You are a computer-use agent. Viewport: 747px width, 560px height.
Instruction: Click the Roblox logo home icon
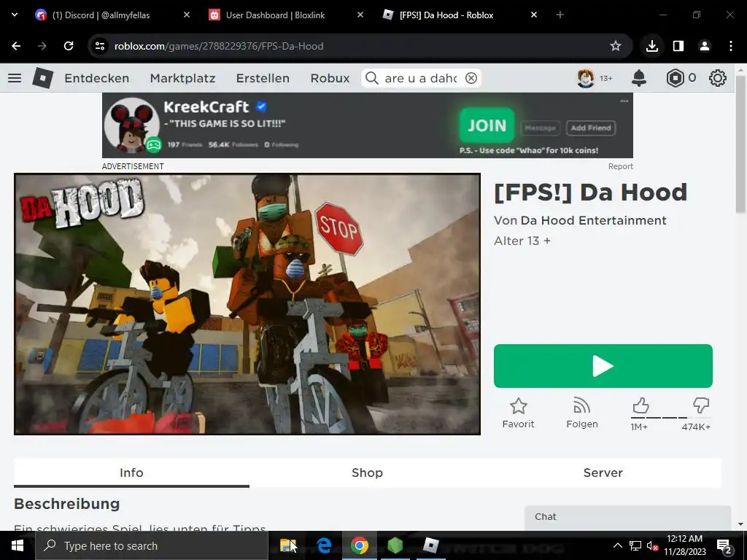[42, 77]
